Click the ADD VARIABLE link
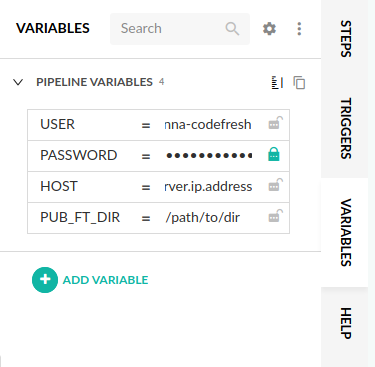The width and height of the screenshot is (375, 367). [105, 280]
